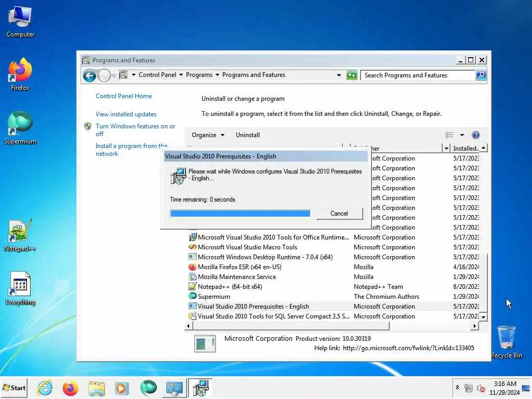This screenshot has height=399, width=532.
Task: Click the blue uninstall progress bar
Action: pyautogui.click(x=240, y=214)
